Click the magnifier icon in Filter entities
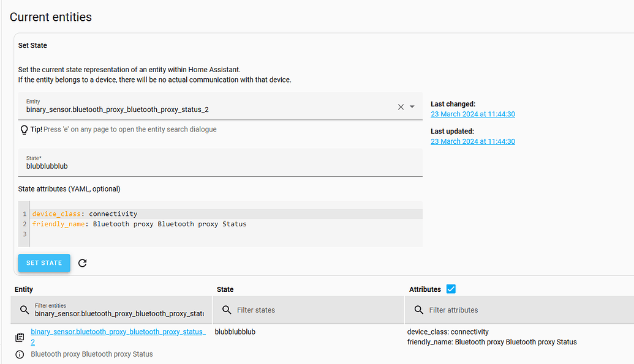The image size is (634, 364). [25, 310]
